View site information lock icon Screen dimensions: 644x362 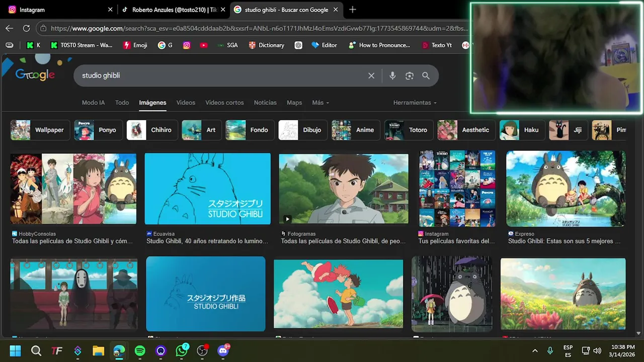44,29
